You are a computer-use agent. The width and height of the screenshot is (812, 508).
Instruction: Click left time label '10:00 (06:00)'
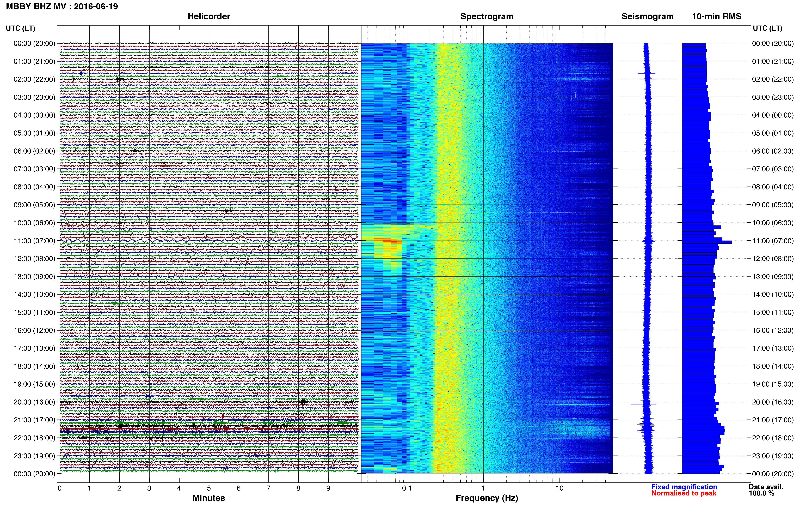pos(34,223)
